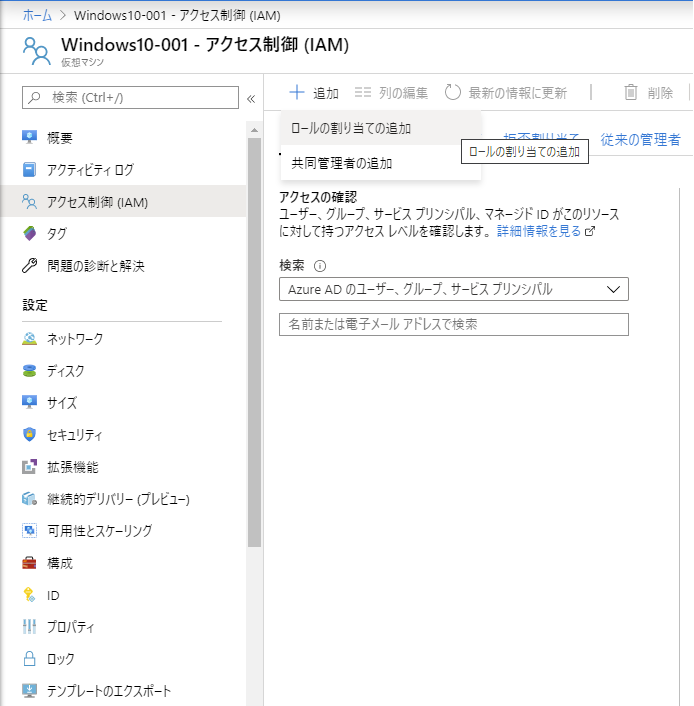Screen dimensions: 694x706
Task: Click the サイズ monitor icon
Action: pyautogui.click(x=29, y=402)
